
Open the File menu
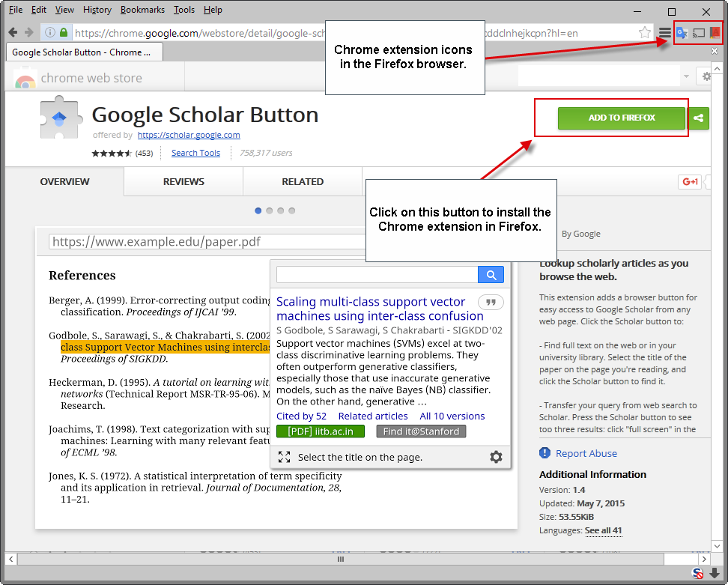[x=15, y=10]
